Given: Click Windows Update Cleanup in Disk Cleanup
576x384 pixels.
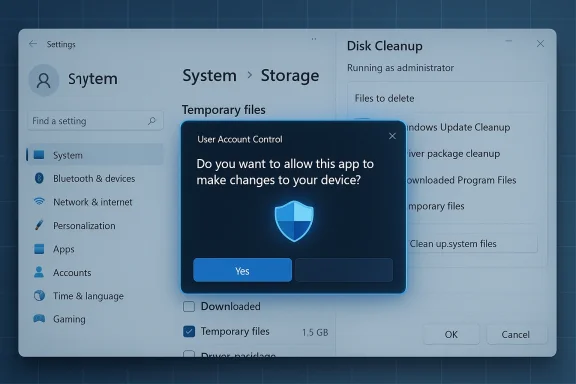Looking at the screenshot, I should coord(458,127).
